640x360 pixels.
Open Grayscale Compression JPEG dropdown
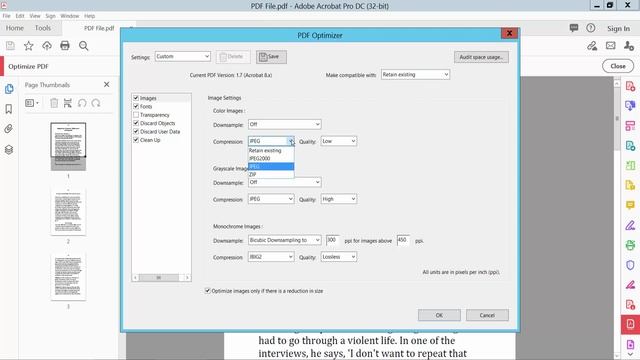tap(271, 199)
